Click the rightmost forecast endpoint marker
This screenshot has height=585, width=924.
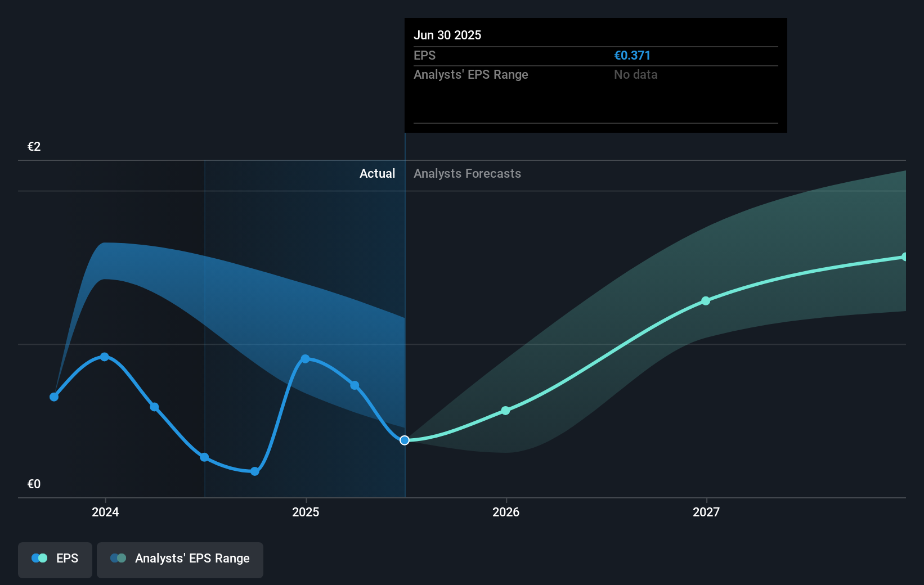point(905,257)
